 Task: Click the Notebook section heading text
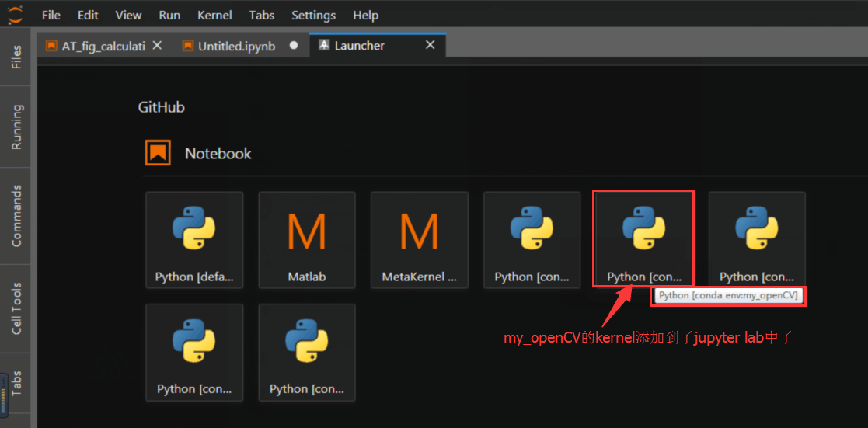pos(218,153)
